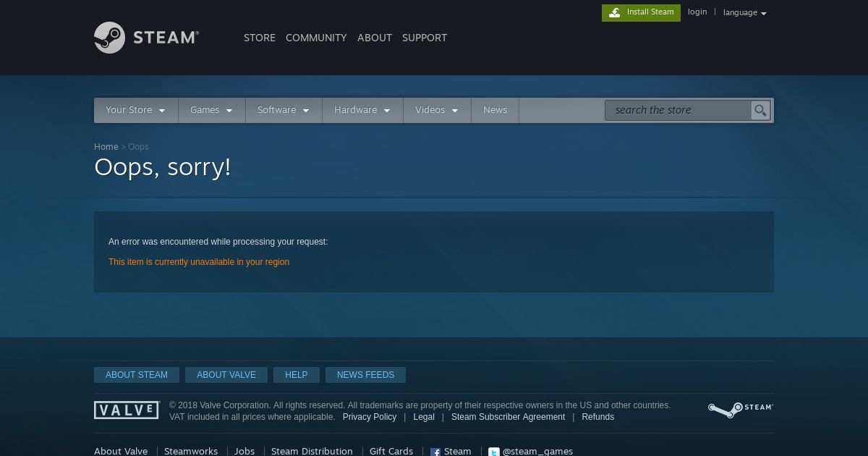Open the Legal link

coord(424,417)
